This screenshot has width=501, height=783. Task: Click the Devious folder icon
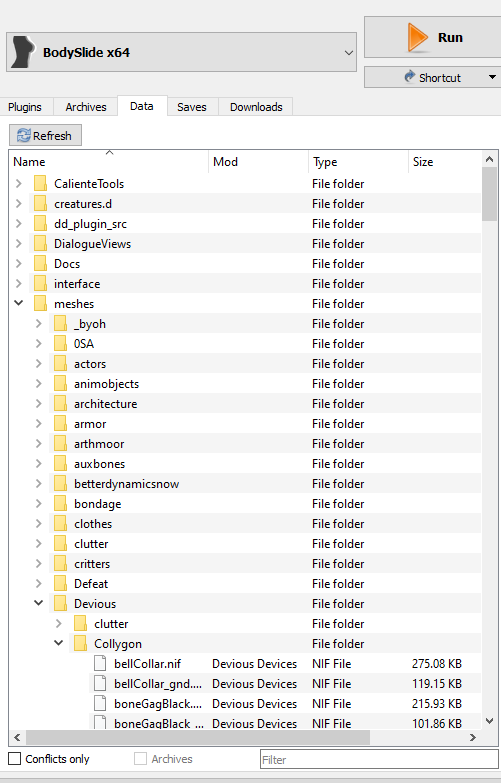[x=60, y=603]
